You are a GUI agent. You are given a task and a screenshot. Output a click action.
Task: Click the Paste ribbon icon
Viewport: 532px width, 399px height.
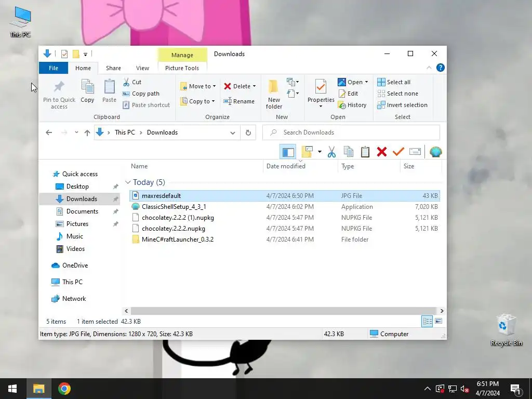coord(109,91)
